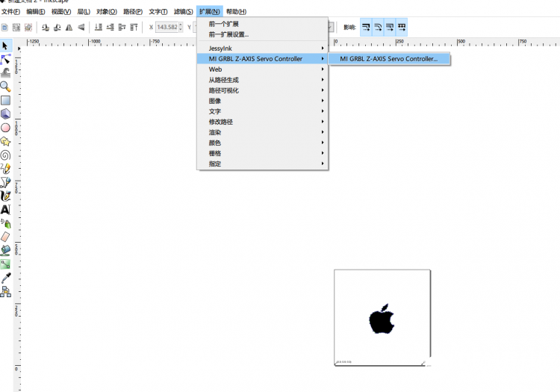Viewport: 560px width, 392px height.
Task: Open the 文字(T) menu bar item
Action: point(158,11)
